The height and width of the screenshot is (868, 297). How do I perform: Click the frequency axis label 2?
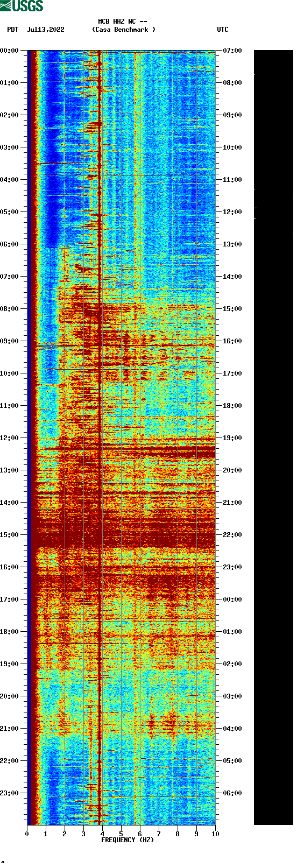tap(65, 834)
